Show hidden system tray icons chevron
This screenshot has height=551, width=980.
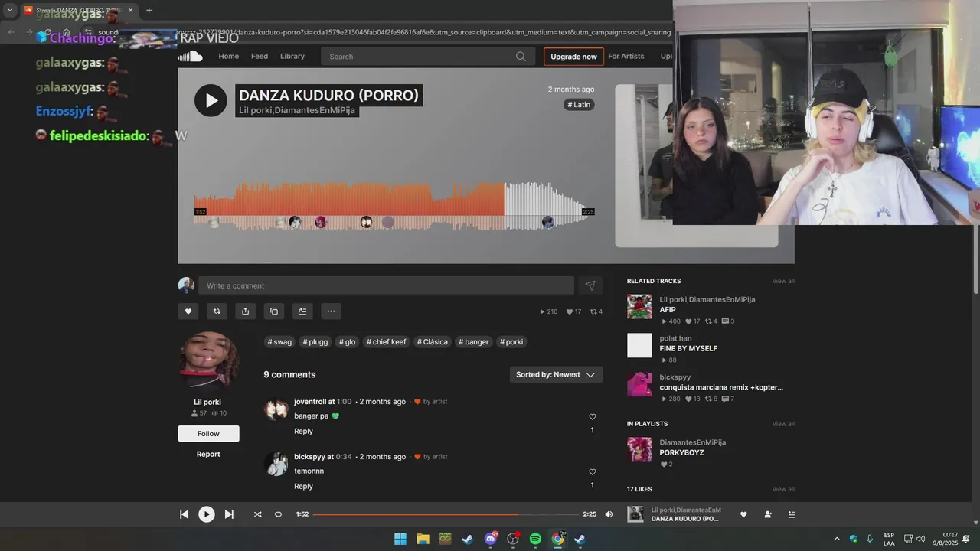[x=836, y=539]
